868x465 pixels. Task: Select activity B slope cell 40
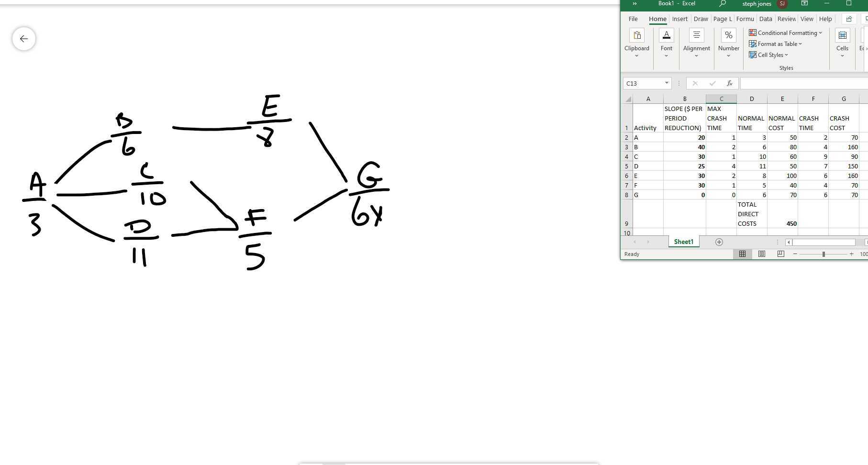tap(685, 147)
